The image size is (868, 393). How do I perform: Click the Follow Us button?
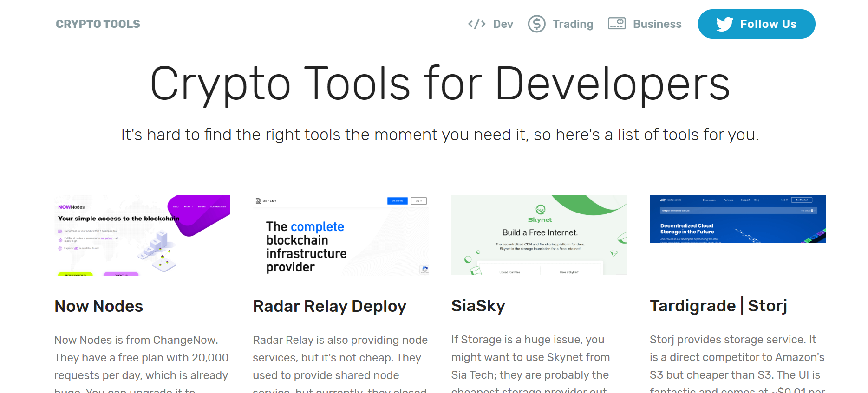[x=757, y=24]
